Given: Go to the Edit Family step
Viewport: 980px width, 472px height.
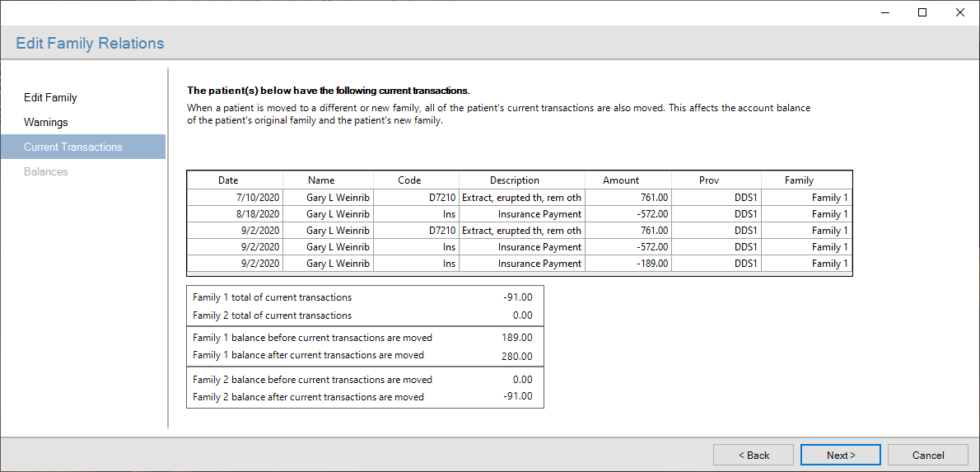Looking at the screenshot, I should pyautogui.click(x=50, y=98).
